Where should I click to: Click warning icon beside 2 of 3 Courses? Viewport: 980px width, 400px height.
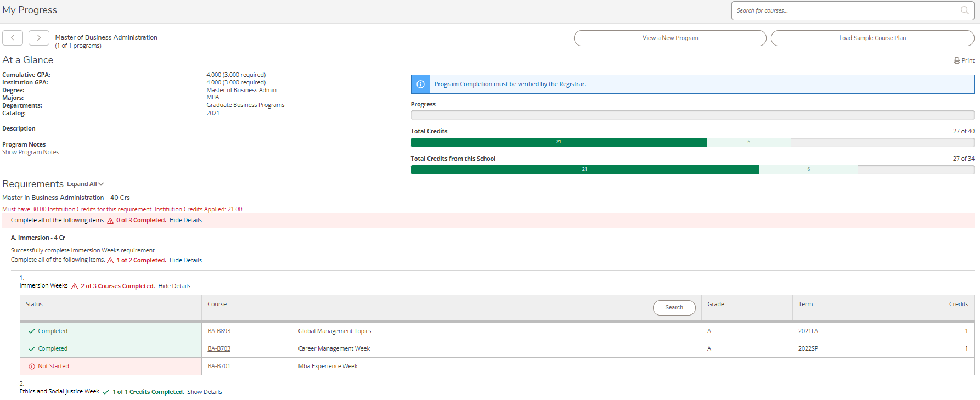coord(75,286)
